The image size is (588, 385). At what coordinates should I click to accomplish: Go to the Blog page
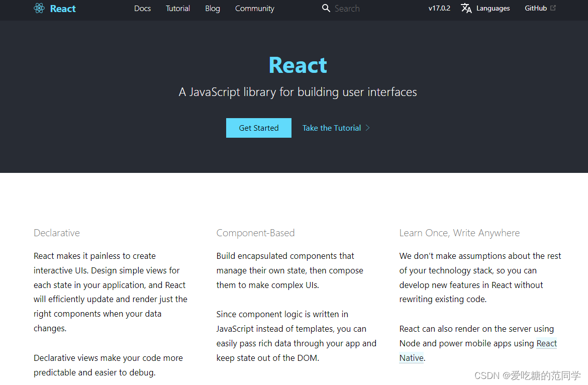point(213,8)
